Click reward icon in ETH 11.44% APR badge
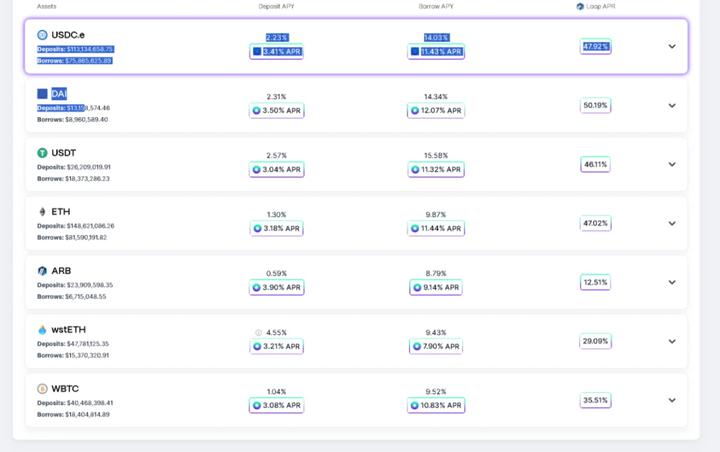The image size is (720, 452). tap(415, 229)
